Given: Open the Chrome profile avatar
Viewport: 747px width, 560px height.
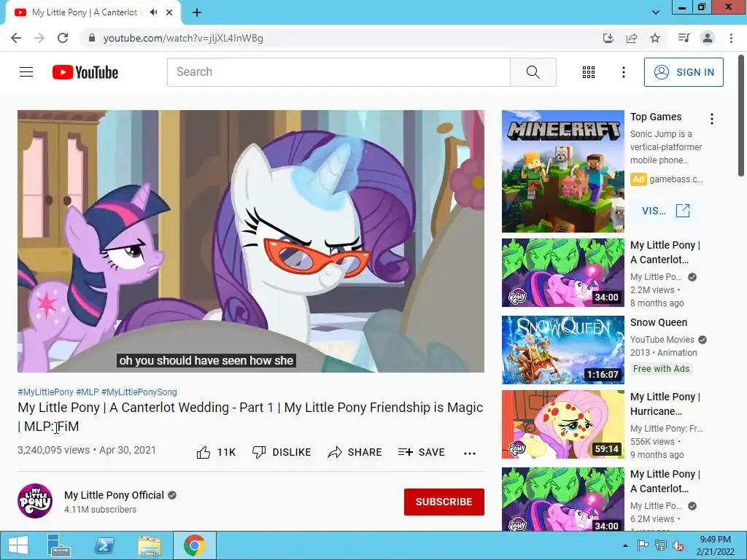Looking at the screenshot, I should pos(708,38).
